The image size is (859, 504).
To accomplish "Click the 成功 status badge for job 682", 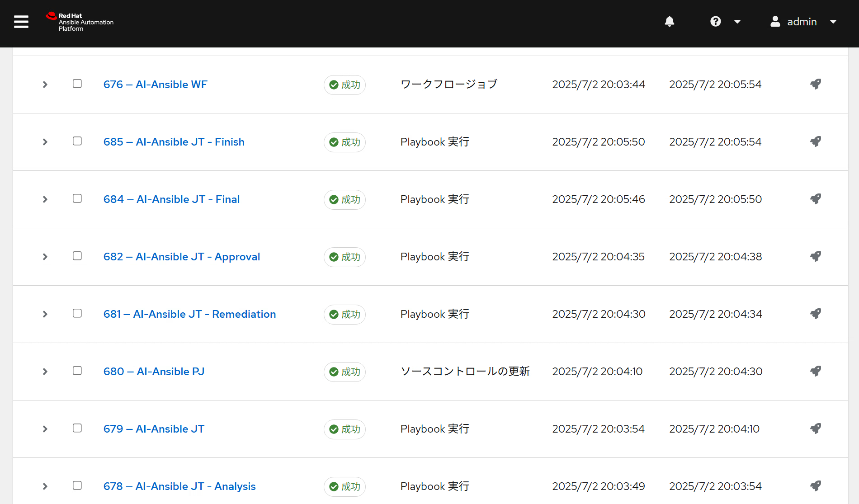I will pos(345,257).
